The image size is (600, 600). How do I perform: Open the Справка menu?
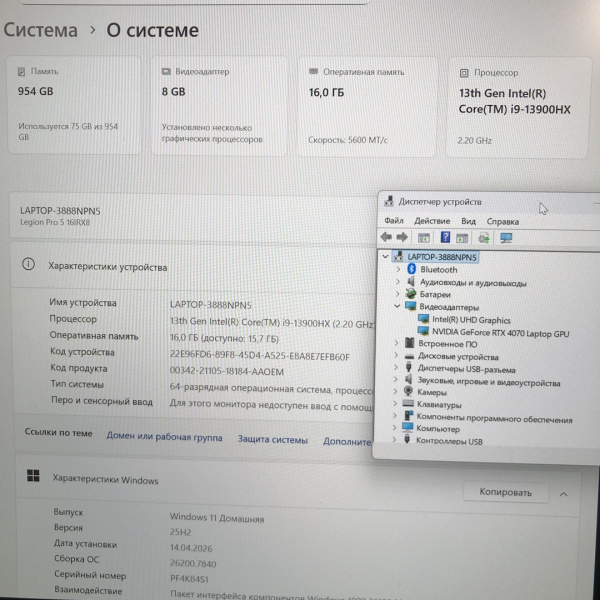pyautogui.click(x=502, y=222)
